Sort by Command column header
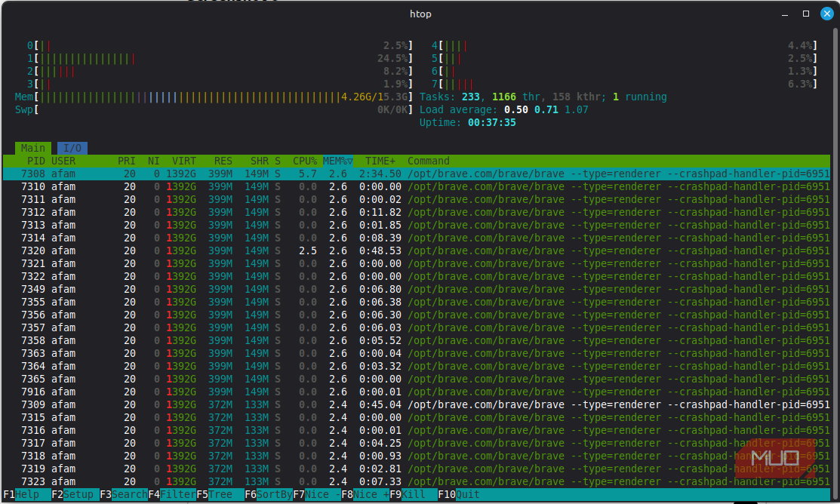840x504 pixels. pos(429,161)
